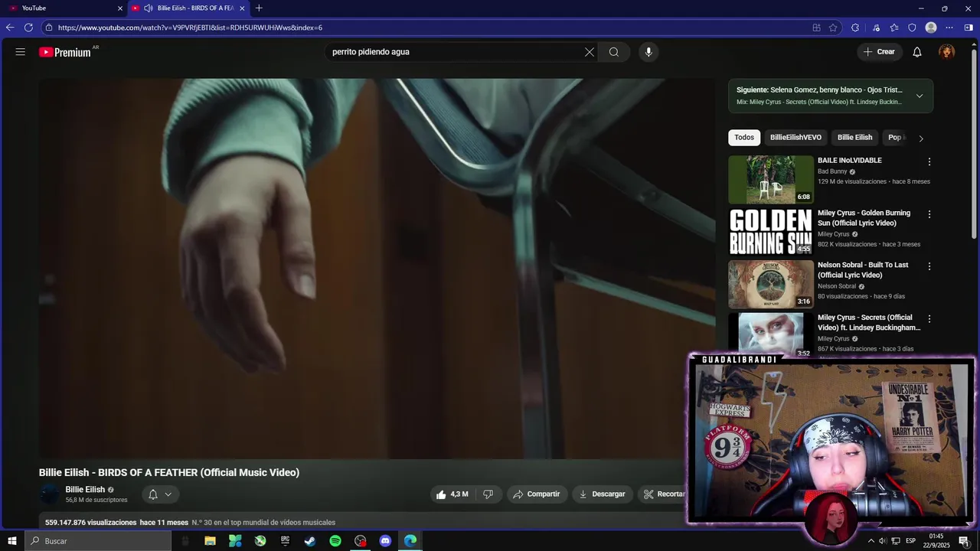
Task: Open more options for Built To Last video
Action: pyautogui.click(x=929, y=266)
